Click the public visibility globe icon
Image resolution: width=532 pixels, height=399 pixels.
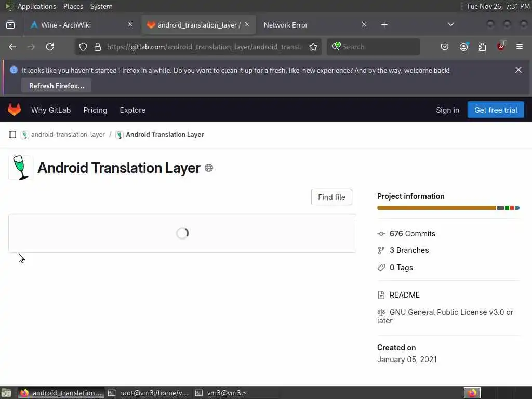coord(209,168)
